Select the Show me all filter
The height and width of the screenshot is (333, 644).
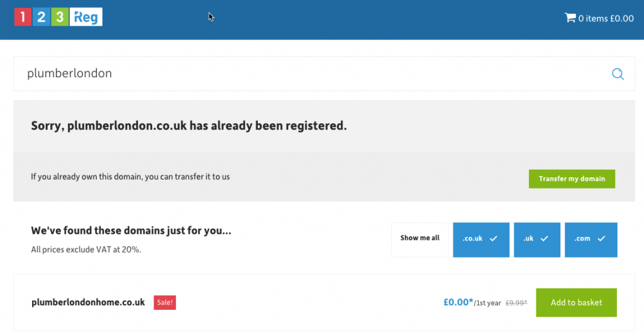click(419, 240)
